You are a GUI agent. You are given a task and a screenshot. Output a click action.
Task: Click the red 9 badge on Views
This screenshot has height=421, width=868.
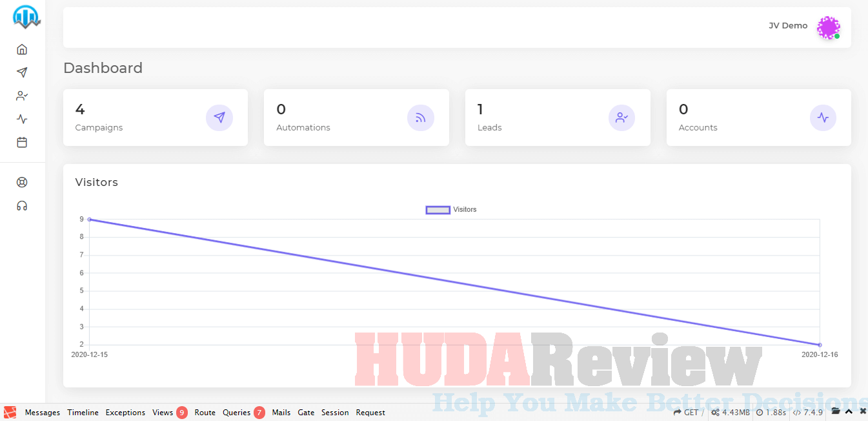(x=182, y=413)
